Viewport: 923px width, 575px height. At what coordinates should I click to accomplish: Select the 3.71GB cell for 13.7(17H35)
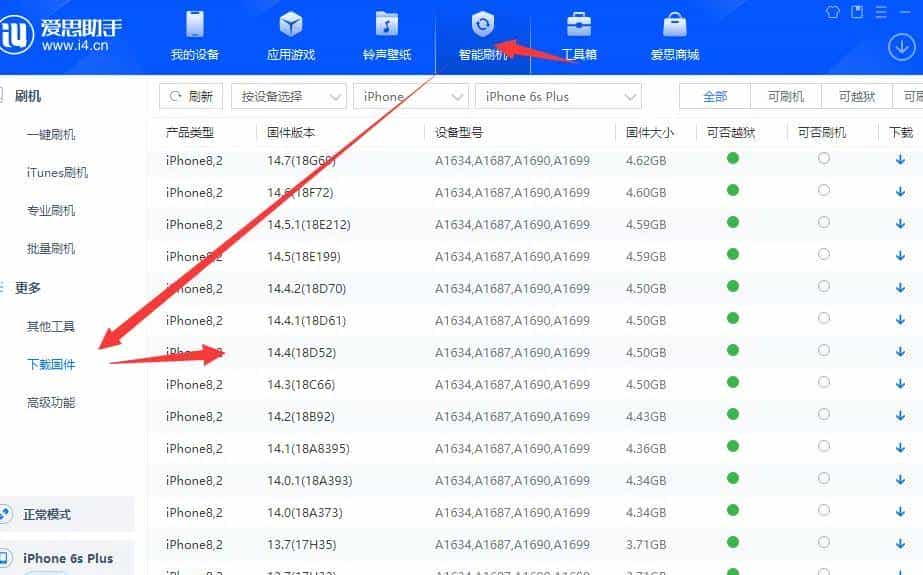pyautogui.click(x=646, y=544)
